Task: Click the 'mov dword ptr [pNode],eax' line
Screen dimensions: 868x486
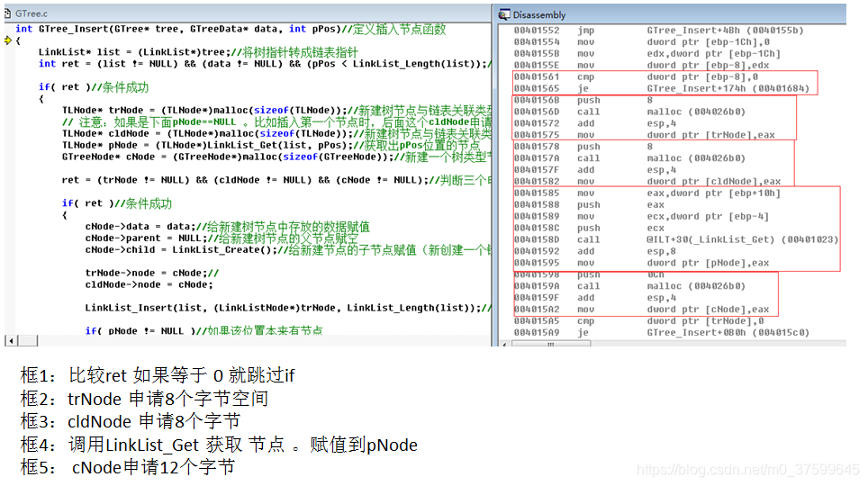Action: 642,263
